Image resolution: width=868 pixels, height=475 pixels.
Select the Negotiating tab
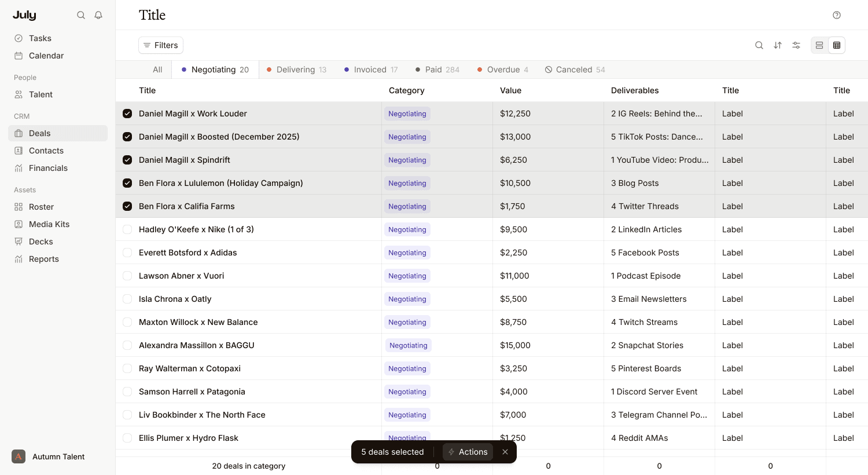pyautogui.click(x=215, y=70)
